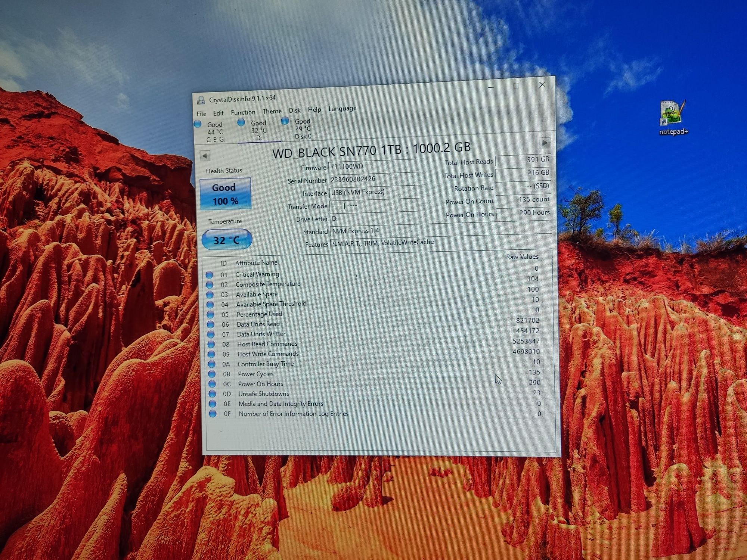The width and height of the screenshot is (747, 560).
Task: Click the Attribute Name column header
Action: (x=256, y=263)
